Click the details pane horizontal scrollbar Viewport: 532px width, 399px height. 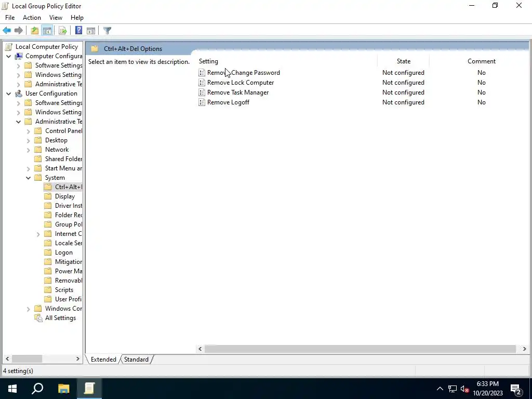point(360,349)
